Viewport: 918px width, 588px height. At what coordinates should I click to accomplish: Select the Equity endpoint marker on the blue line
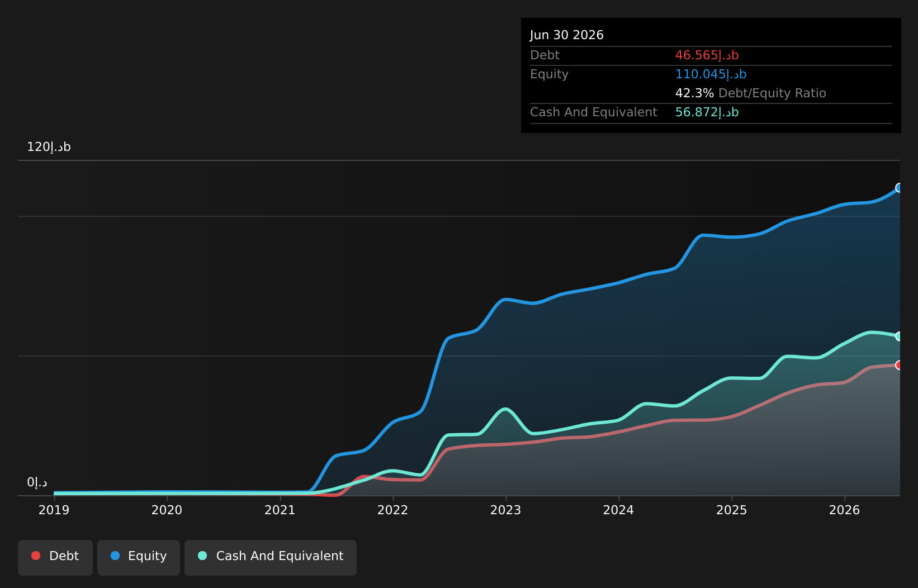tap(899, 188)
